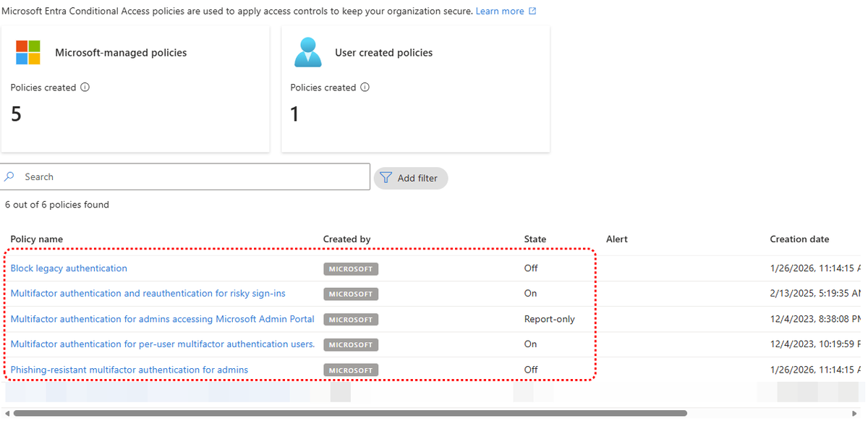Click Off state of Phishing-resistant policy

[x=531, y=370]
